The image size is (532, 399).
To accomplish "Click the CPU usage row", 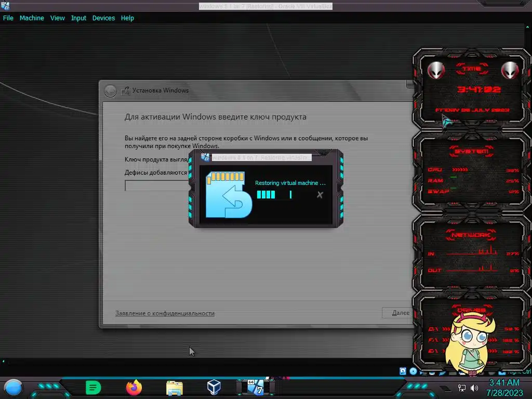I will [473, 170].
